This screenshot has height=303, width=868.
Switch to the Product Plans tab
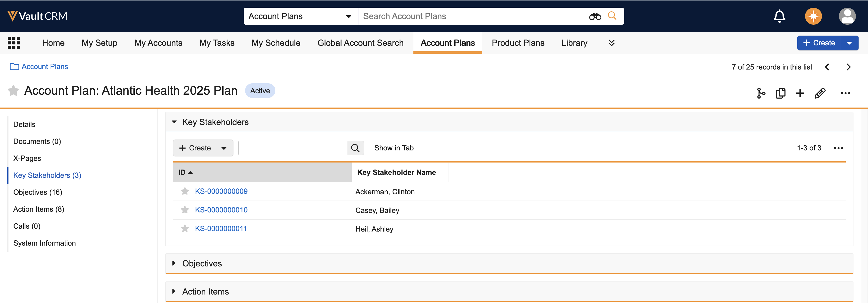click(x=518, y=43)
